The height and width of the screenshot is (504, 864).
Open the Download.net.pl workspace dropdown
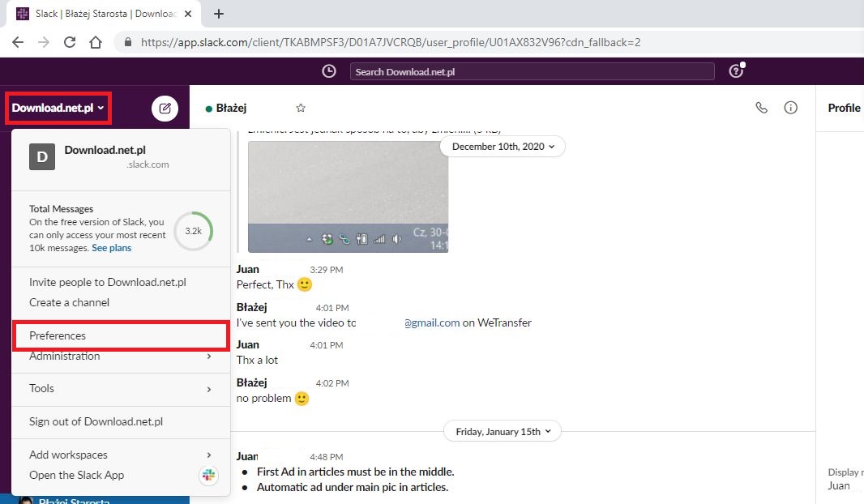(58, 108)
